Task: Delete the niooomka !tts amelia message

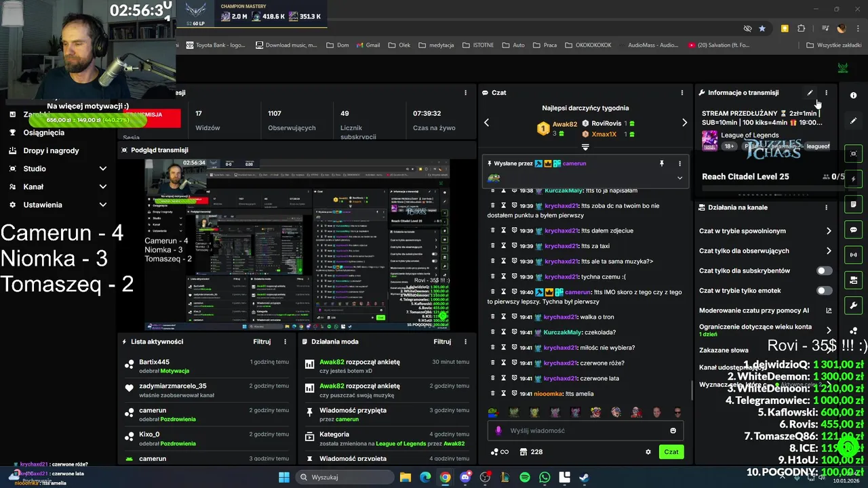Action: (x=493, y=393)
